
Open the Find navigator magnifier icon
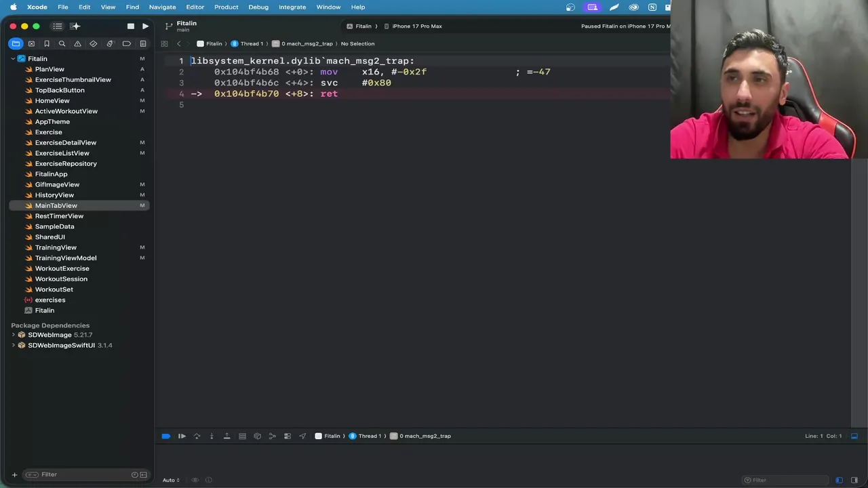click(x=62, y=43)
